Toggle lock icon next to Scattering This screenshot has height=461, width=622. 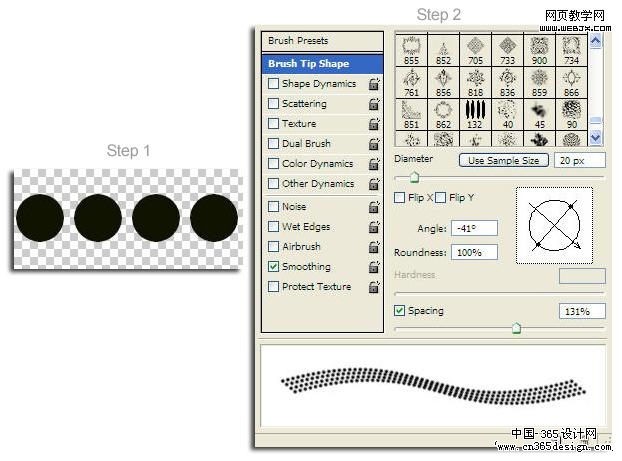(x=374, y=104)
